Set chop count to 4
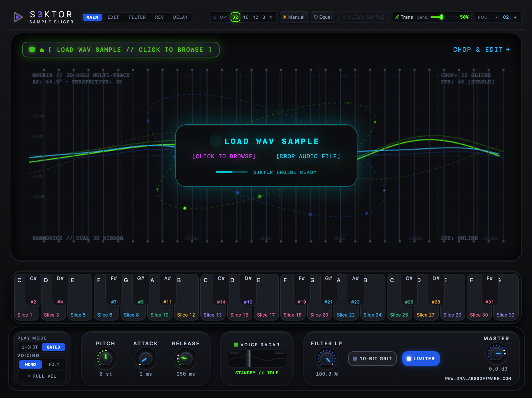532x398 pixels. point(271,17)
